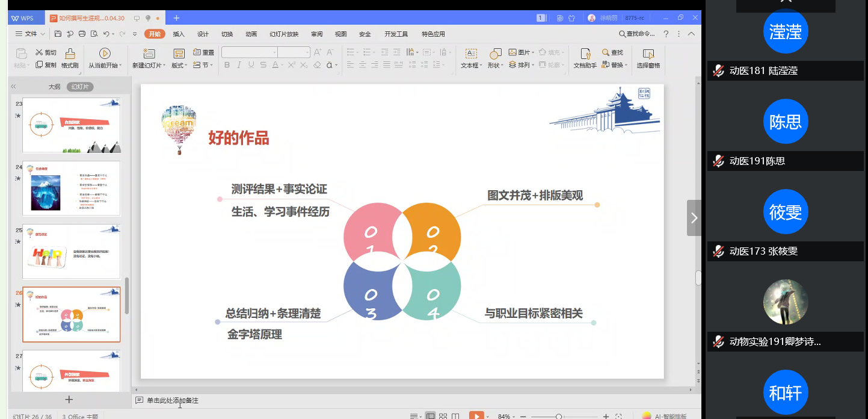
Task: Click the notes area '单击此处添加备注'
Action: coord(172,400)
